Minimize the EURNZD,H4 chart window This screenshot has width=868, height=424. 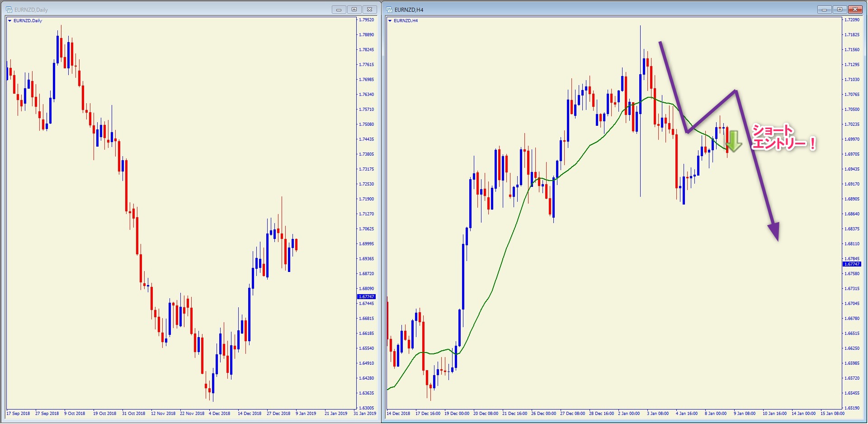pos(824,10)
